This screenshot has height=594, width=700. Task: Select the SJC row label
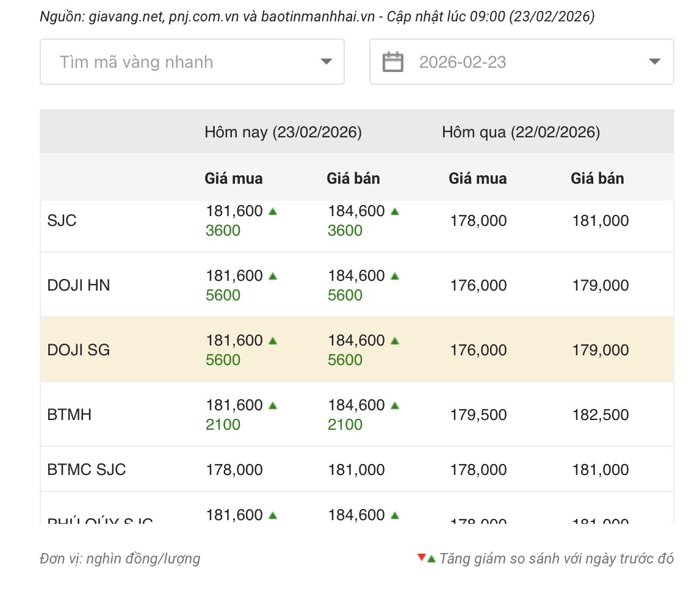point(62,220)
